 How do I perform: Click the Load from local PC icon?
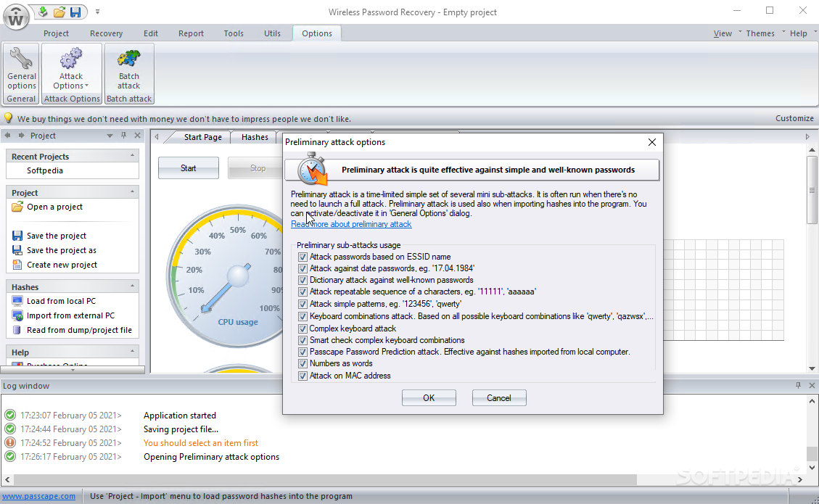tap(17, 301)
